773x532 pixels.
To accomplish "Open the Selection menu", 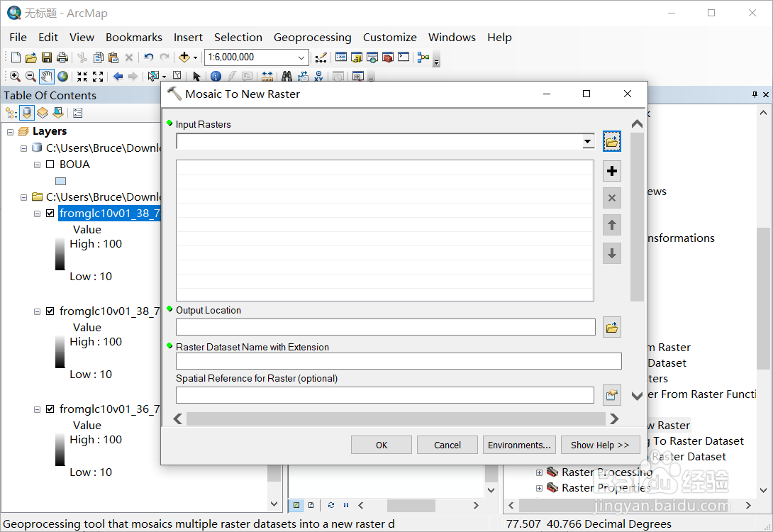I will tap(238, 38).
